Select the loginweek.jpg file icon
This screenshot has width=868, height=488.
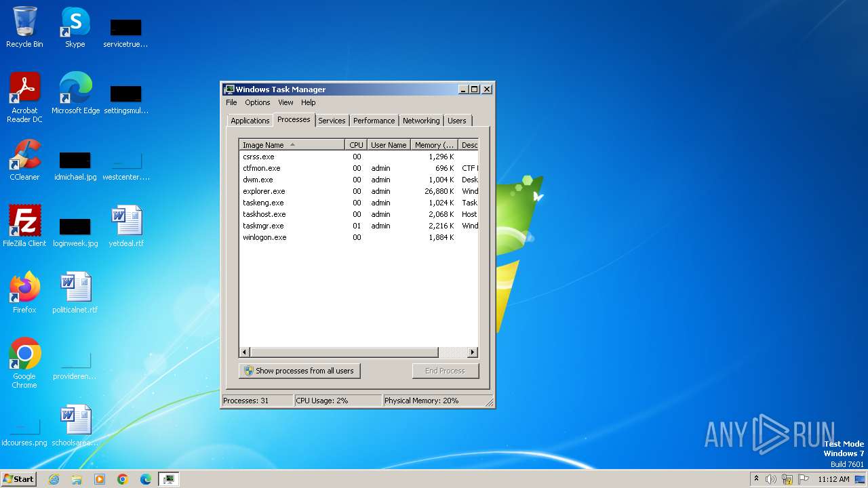coord(75,232)
